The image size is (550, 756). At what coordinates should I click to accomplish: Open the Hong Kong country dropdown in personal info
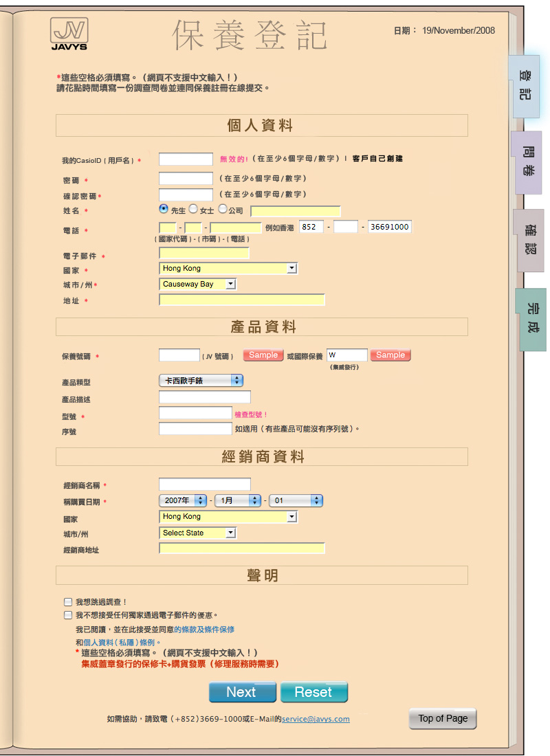[x=228, y=268]
